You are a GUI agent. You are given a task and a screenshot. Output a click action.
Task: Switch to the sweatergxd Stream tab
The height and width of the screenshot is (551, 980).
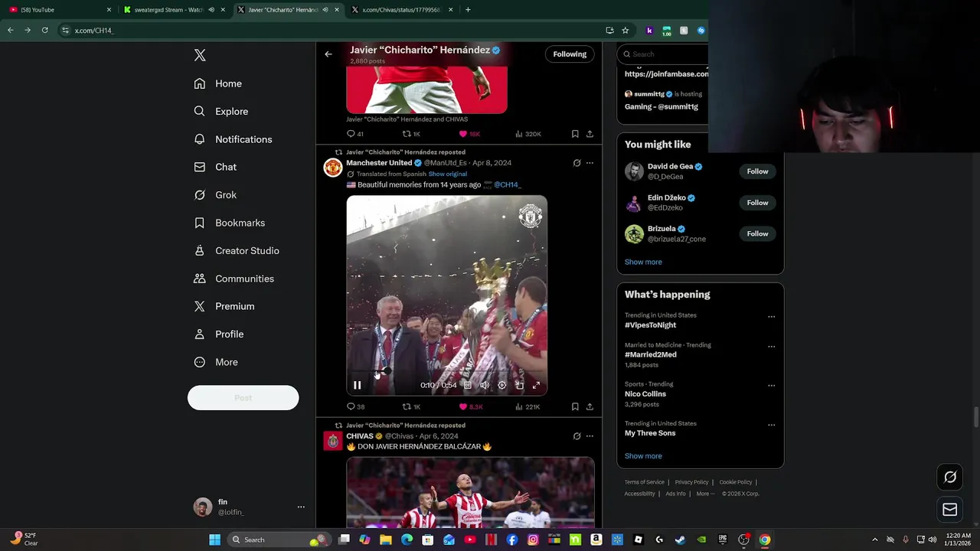tap(175, 10)
